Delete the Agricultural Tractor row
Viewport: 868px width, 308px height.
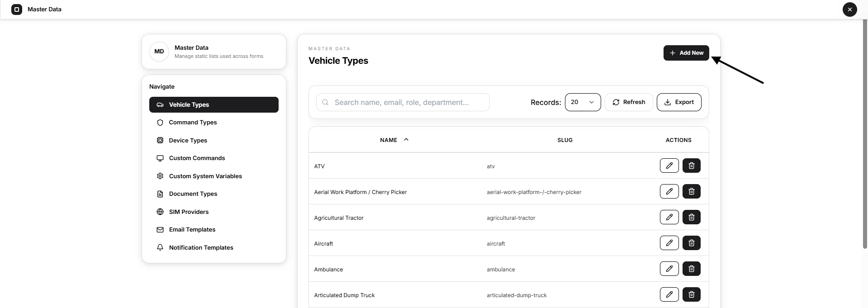(692, 217)
